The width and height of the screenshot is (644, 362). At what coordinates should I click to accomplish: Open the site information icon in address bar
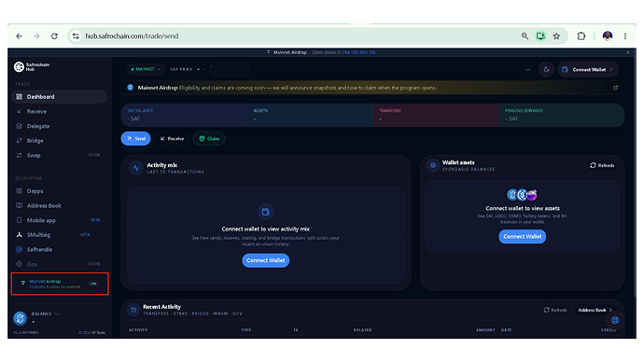[x=76, y=36]
